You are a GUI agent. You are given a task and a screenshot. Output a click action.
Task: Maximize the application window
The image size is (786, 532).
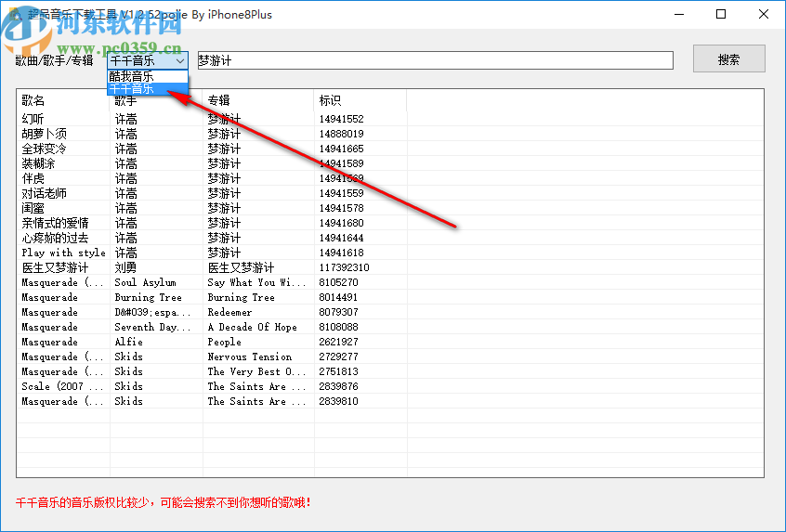pyautogui.click(x=721, y=14)
